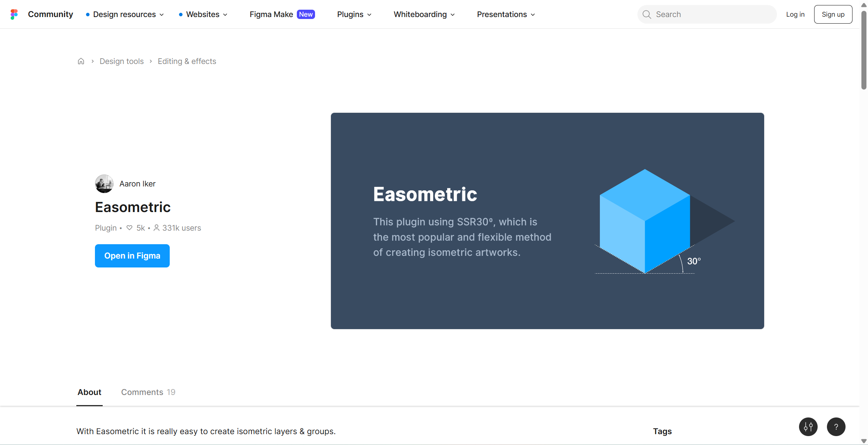868x445 pixels.
Task: Open the Plugins dropdown menu
Action: pyautogui.click(x=354, y=14)
